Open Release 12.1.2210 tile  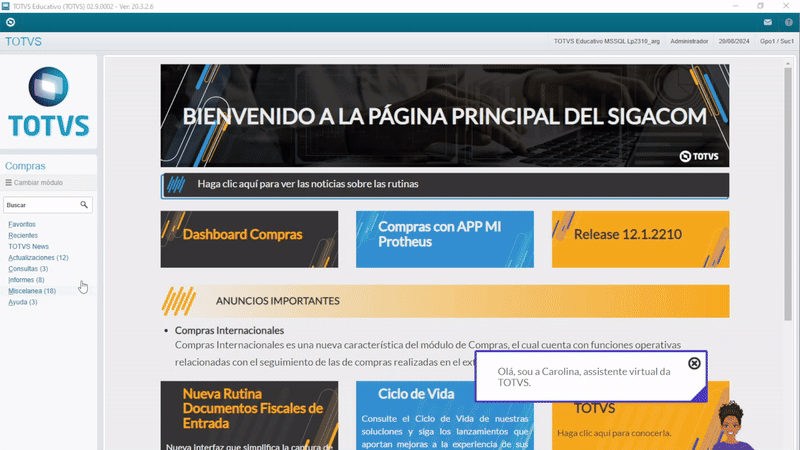[640, 239]
